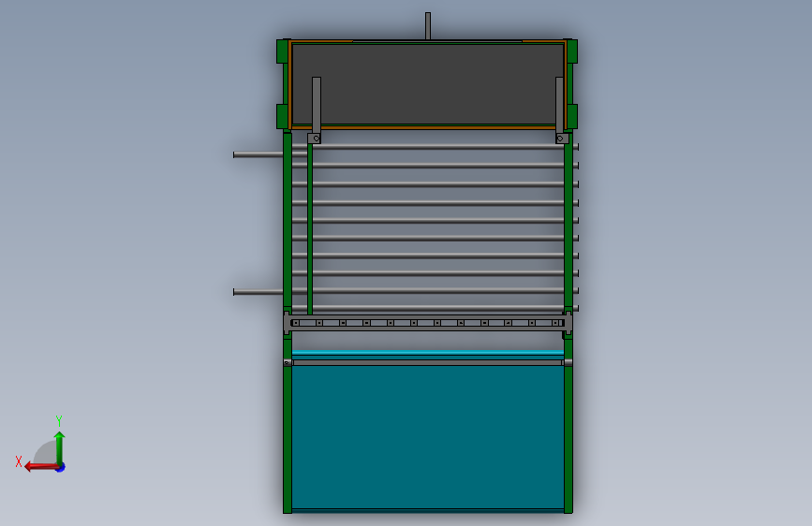Viewport: 812px width, 526px height.
Task: Select the perforated horizontal rail with square holes
Action: click(428, 323)
